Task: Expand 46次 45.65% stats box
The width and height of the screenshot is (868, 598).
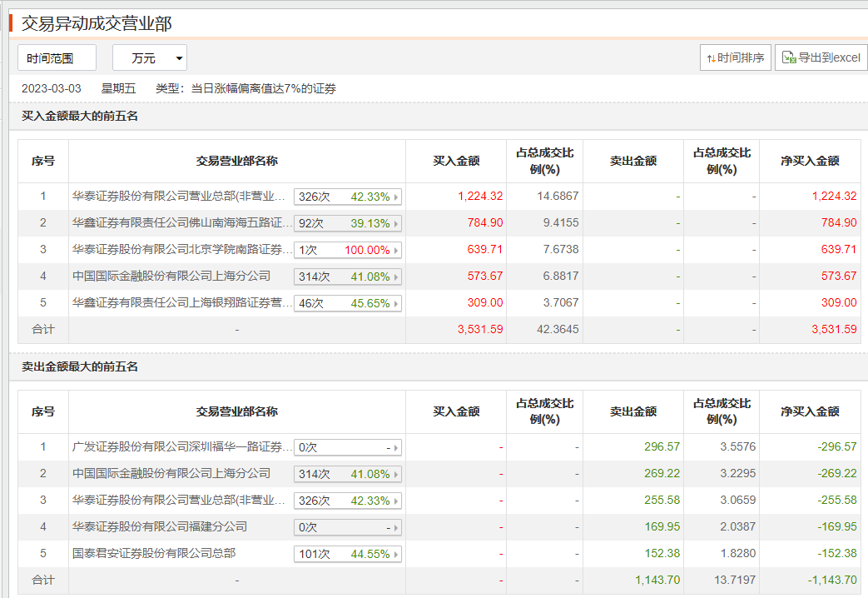Action: click(x=347, y=303)
